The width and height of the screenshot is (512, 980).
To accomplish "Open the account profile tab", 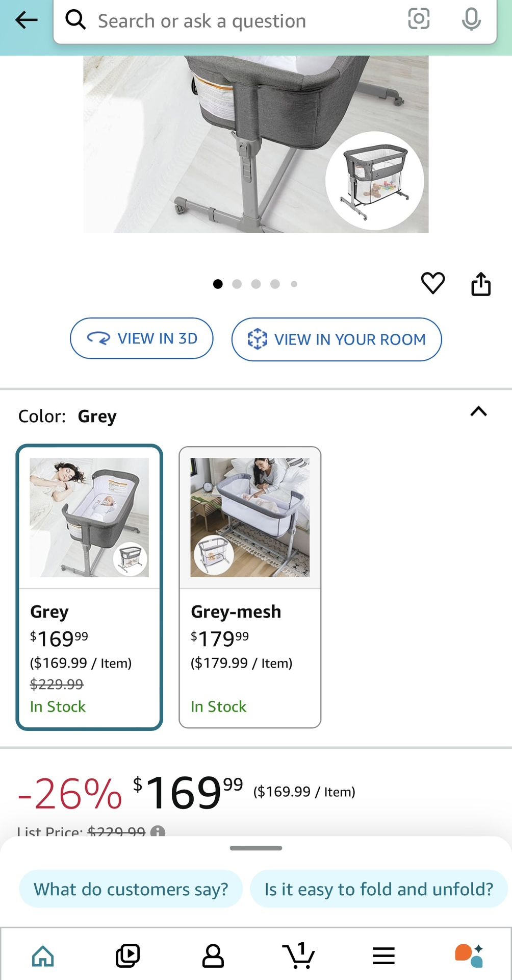I will [x=213, y=955].
